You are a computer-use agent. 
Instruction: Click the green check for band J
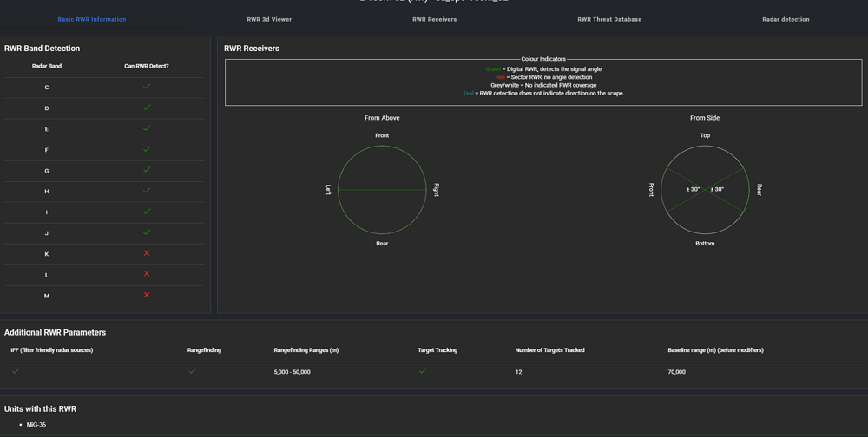[x=147, y=232]
